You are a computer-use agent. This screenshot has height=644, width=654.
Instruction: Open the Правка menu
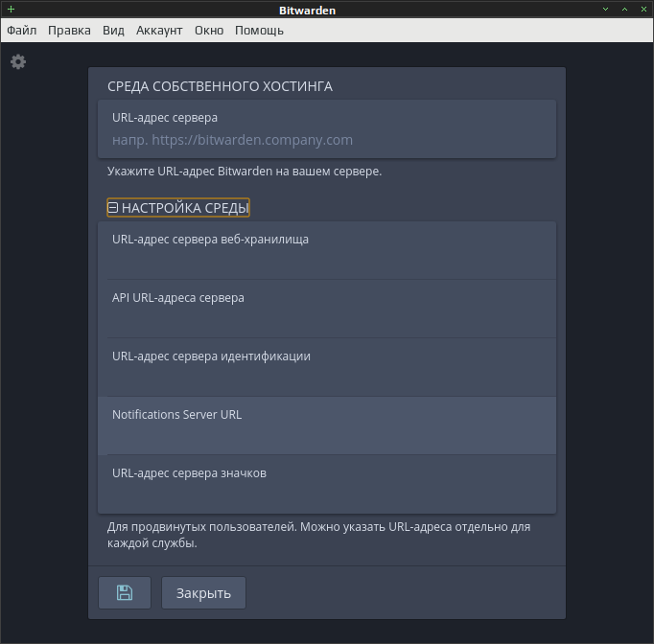(69, 31)
